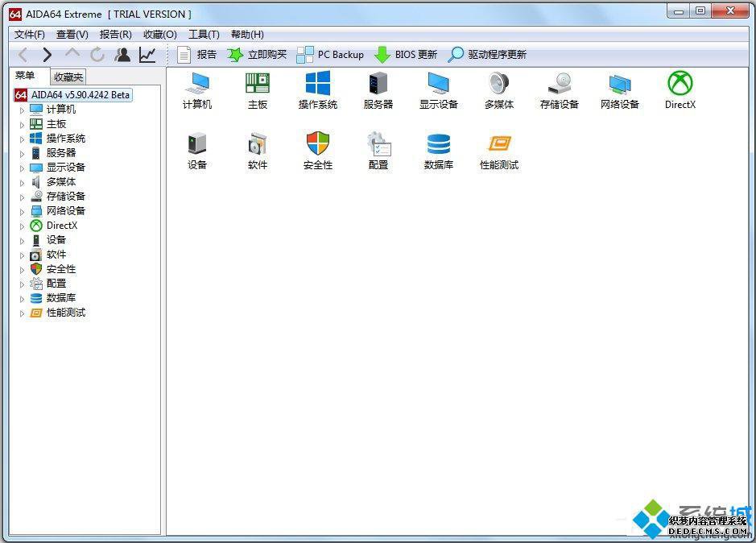This screenshot has height=543, width=756.
Task: Open the 软件 software icon in main panel
Action: click(x=258, y=151)
